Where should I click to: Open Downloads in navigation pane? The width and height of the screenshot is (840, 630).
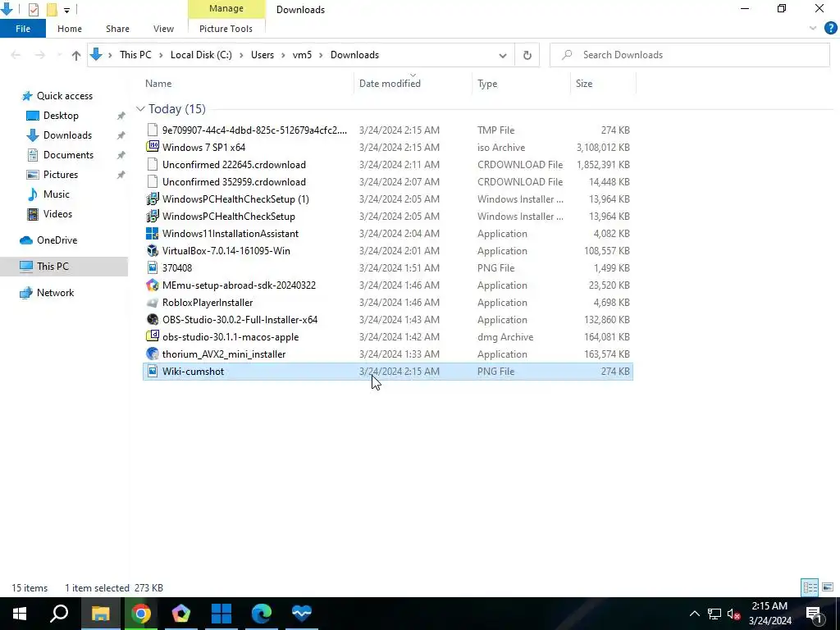tap(67, 135)
